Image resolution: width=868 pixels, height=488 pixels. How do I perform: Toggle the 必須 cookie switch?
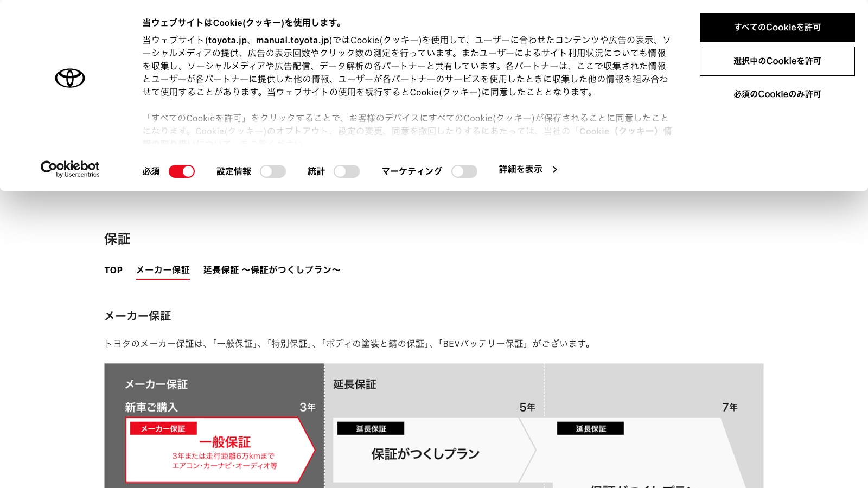(x=182, y=171)
